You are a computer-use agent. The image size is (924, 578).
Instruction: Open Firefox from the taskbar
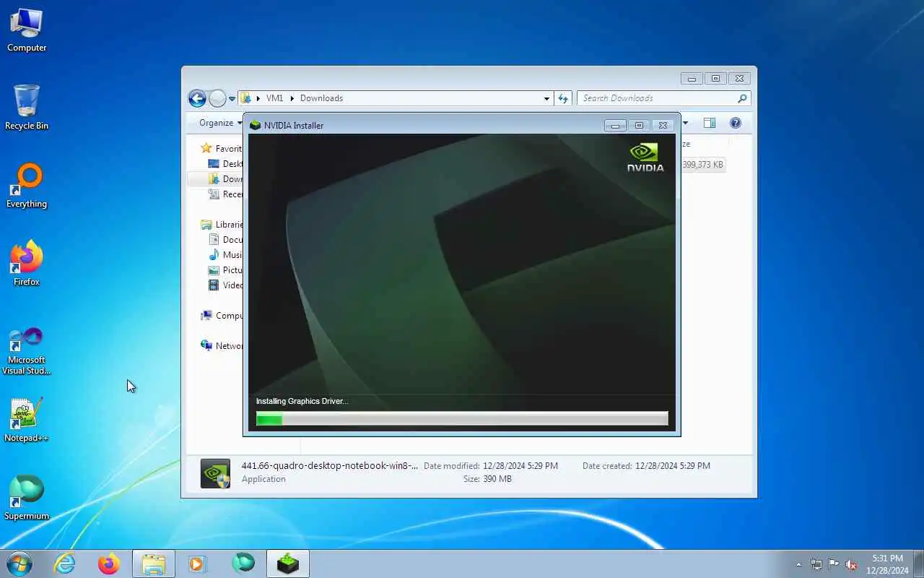pyautogui.click(x=109, y=564)
